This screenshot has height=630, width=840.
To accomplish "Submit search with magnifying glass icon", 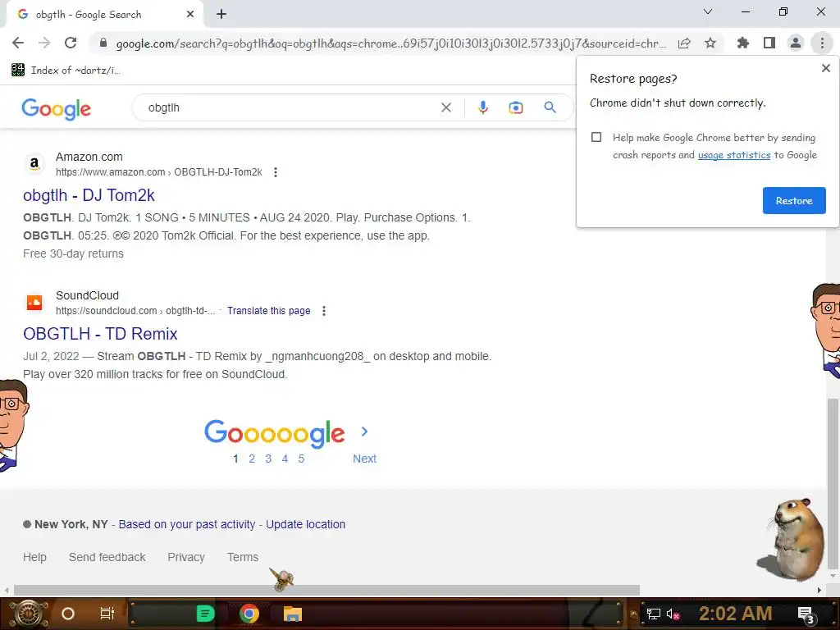I will pyautogui.click(x=550, y=107).
